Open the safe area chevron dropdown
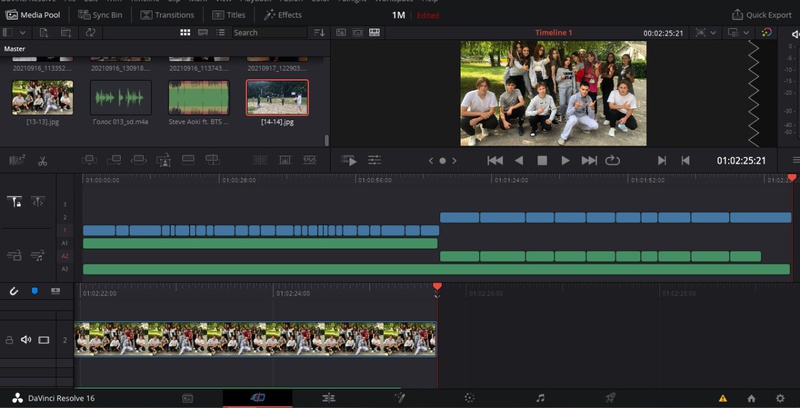This screenshot has width=800, height=408. tap(713, 33)
